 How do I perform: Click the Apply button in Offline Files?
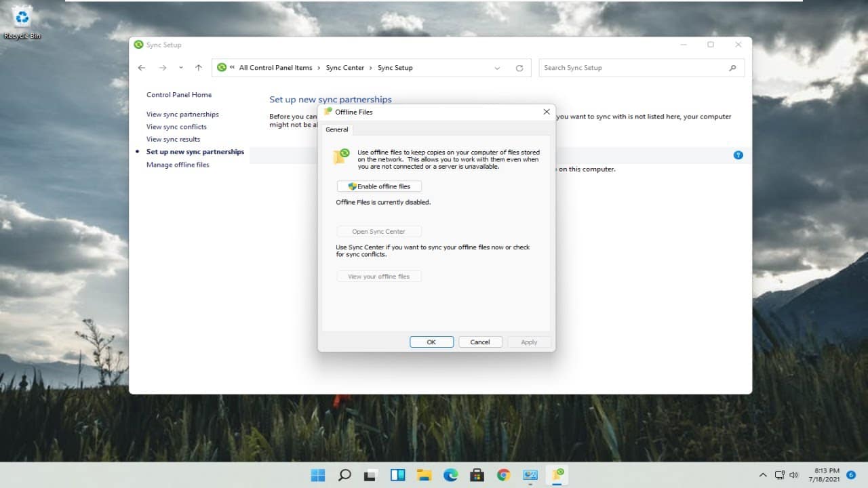(529, 342)
